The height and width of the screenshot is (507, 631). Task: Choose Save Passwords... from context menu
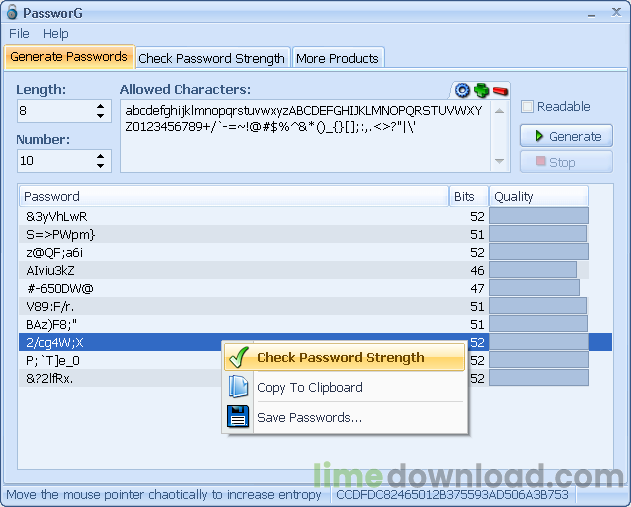point(344,417)
